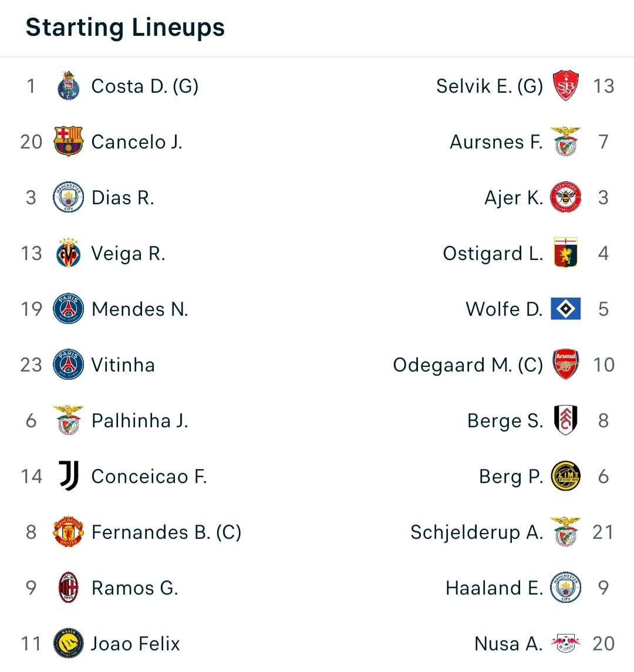
Task: Click the FC Porto crest beside Costa D.
Action: click(68, 86)
